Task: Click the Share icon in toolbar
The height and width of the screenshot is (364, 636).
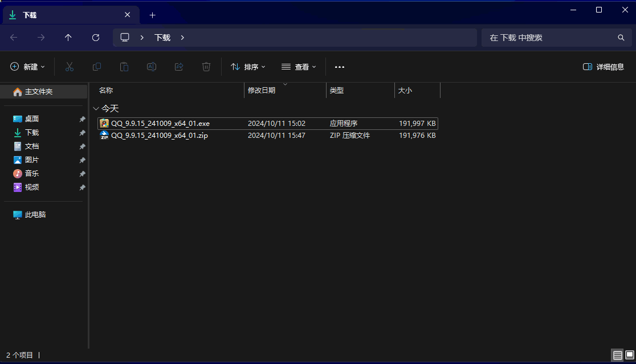Action: (179, 67)
